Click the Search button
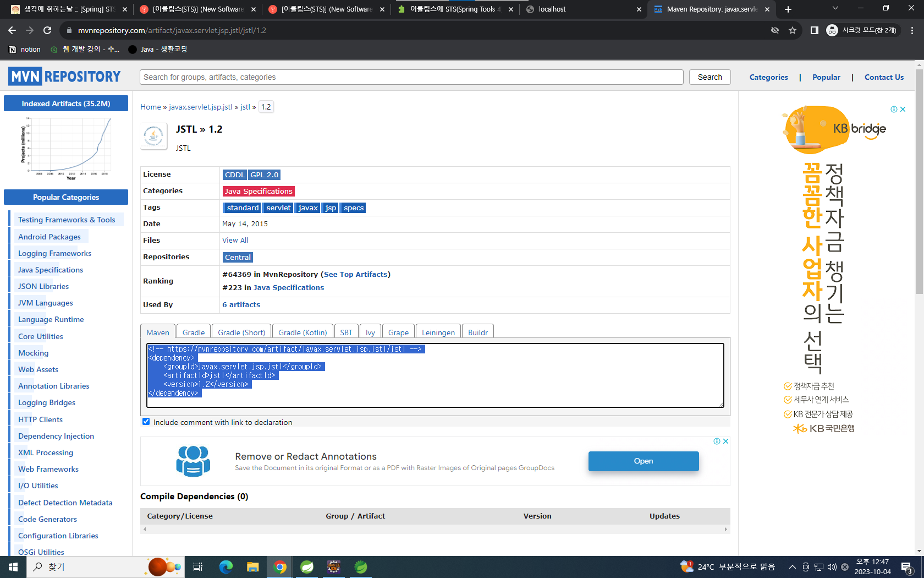This screenshot has width=924, height=578. [x=710, y=77]
